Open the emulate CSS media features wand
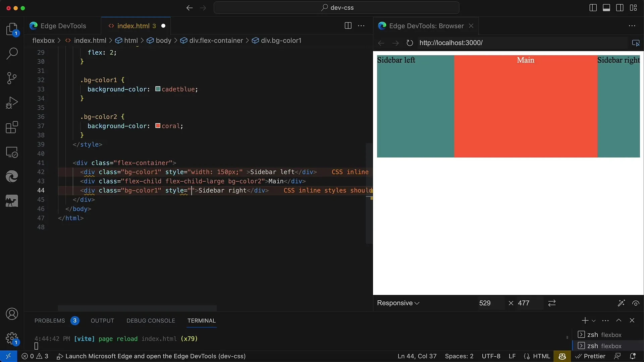Screen dimensions: 644x362 coord(621,303)
